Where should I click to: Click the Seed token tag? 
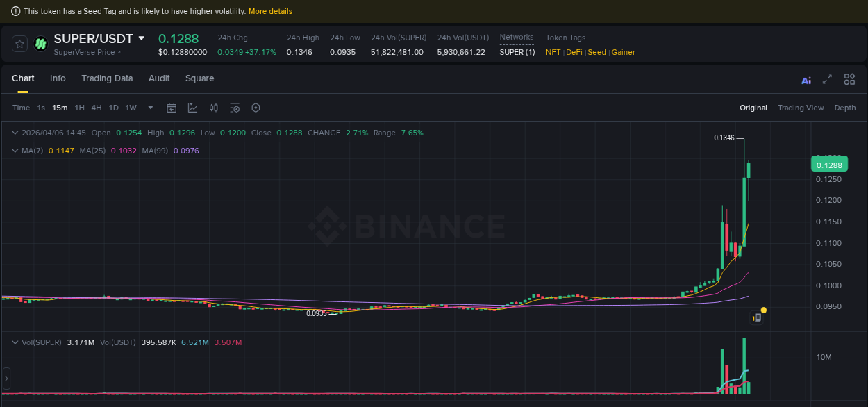[x=597, y=52]
